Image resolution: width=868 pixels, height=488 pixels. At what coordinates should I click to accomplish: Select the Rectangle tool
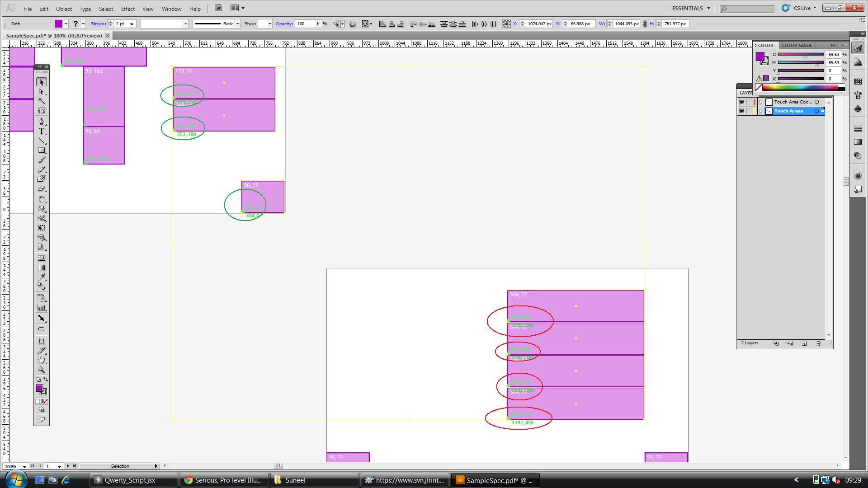coord(42,150)
